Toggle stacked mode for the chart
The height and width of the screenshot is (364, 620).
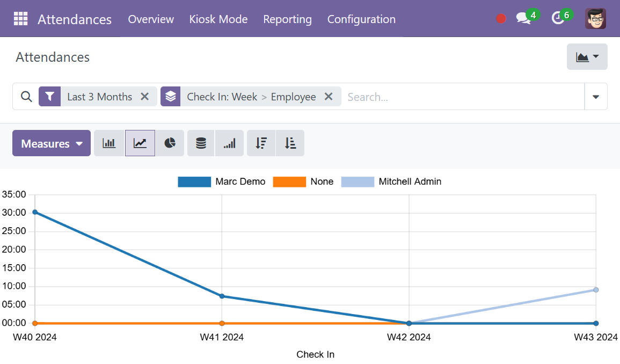200,143
